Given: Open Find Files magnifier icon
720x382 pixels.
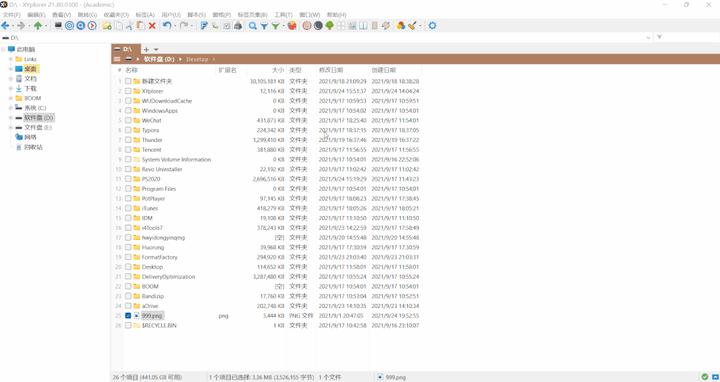Looking at the screenshot, I should click(253, 26).
